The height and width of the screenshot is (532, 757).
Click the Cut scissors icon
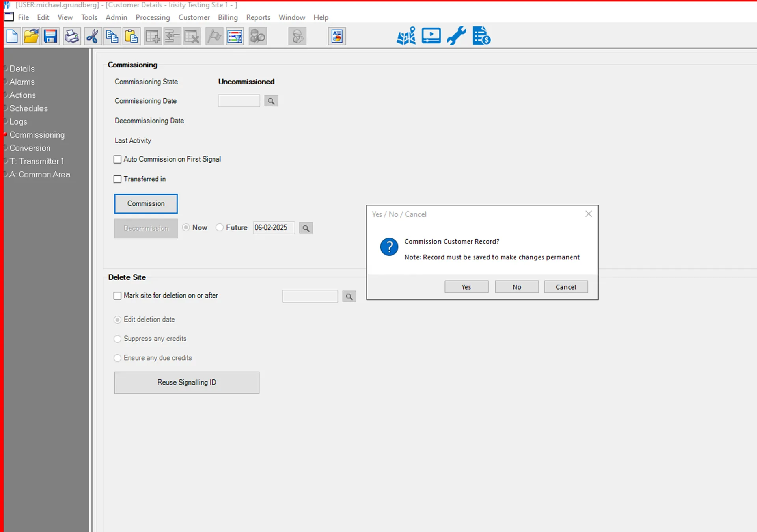[x=93, y=36]
